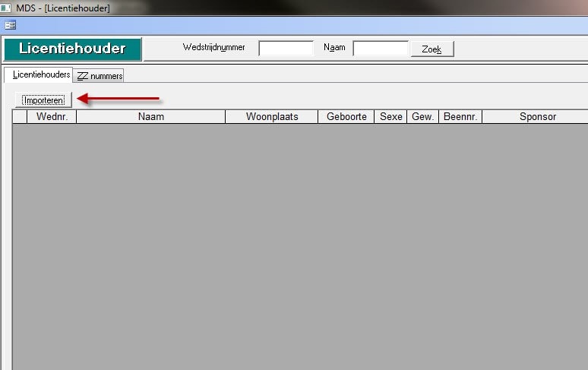The image size is (588, 370).
Task: Click the Geboorte column header
Action: (x=346, y=117)
